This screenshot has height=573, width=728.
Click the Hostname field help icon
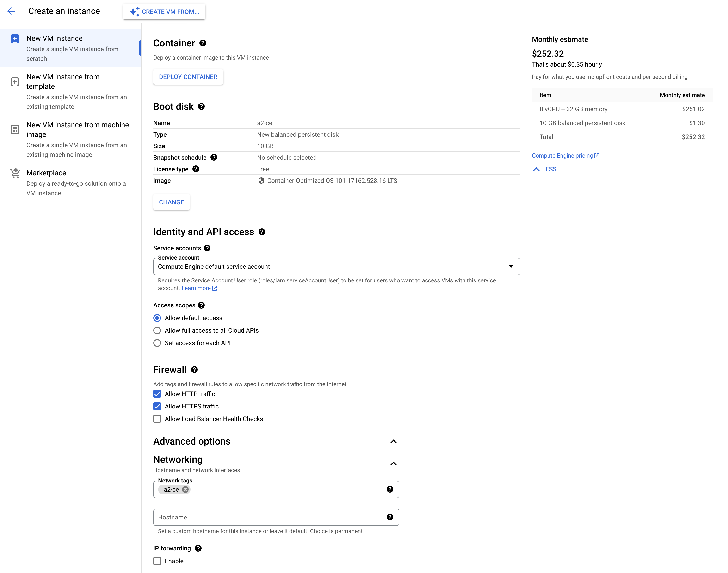pyautogui.click(x=390, y=517)
